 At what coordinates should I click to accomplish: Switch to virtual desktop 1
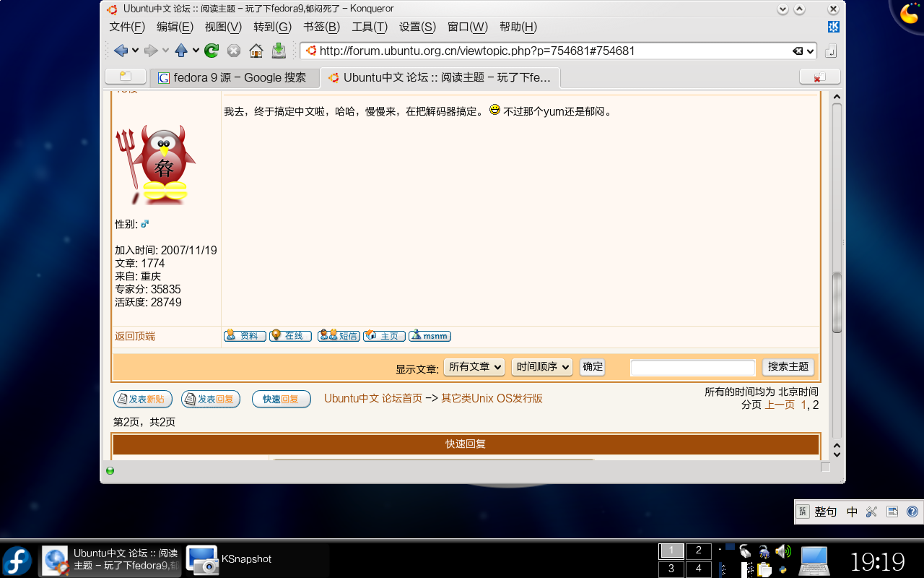coord(671,551)
